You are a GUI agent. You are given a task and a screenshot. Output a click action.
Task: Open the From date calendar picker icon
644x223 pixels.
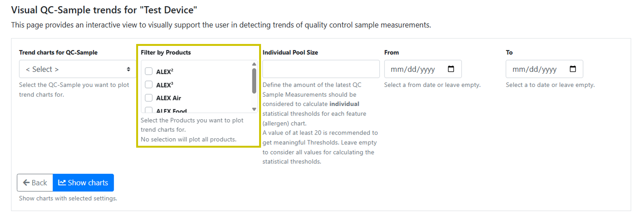(x=451, y=69)
